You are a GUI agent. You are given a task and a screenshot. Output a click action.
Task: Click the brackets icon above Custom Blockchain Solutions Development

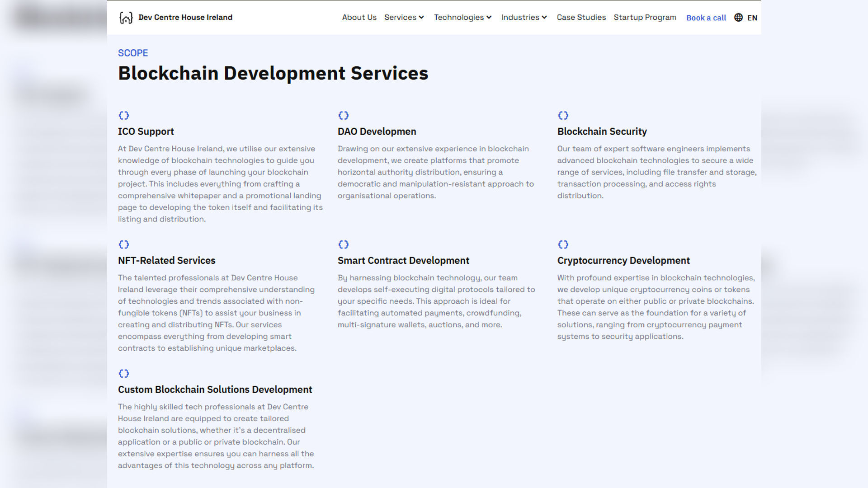pyautogui.click(x=123, y=374)
